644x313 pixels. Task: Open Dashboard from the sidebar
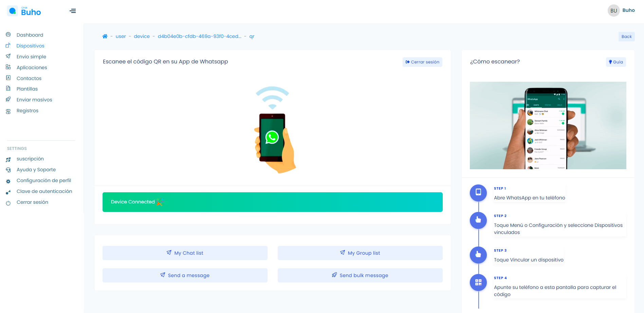click(30, 35)
